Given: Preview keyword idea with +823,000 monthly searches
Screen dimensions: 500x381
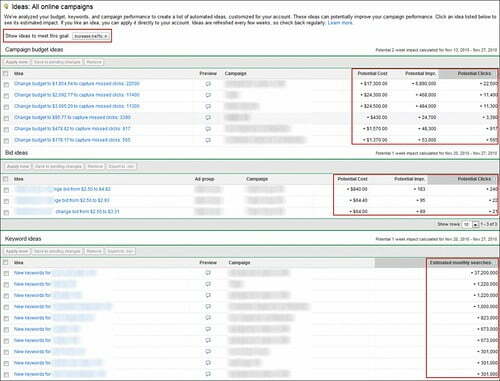Looking at the screenshot, I should coord(208,318).
